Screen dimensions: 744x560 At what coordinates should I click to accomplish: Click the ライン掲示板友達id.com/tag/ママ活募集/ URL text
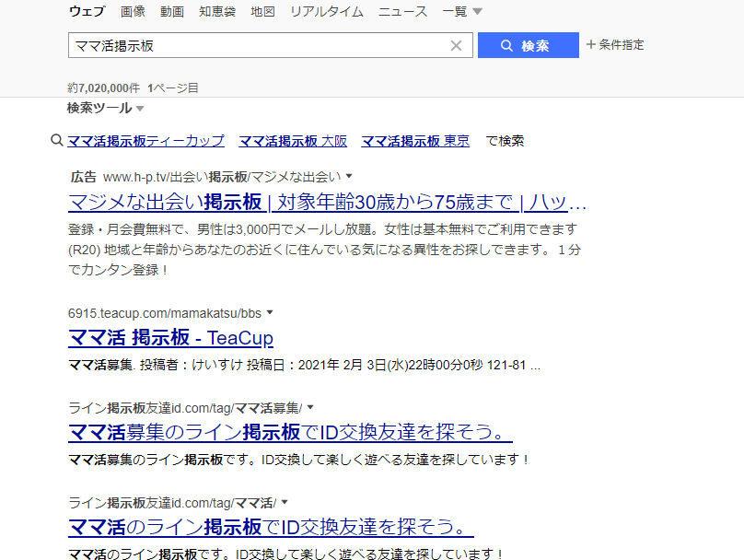pos(185,408)
